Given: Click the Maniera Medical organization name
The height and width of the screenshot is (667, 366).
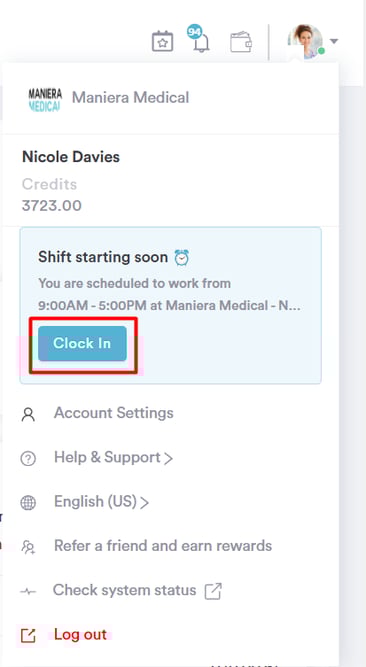Looking at the screenshot, I should pyautogui.click(x=131, y=97).
